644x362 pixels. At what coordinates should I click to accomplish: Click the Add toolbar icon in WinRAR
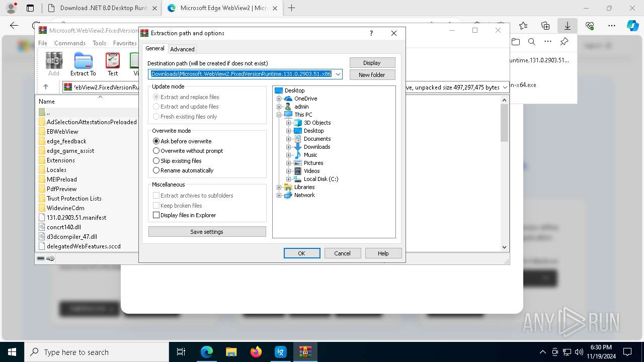54,64
